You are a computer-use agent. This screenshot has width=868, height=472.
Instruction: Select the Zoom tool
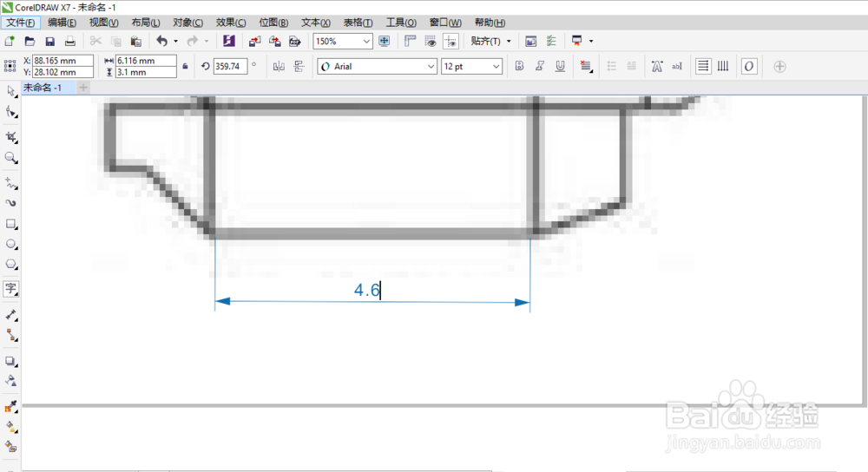[x=11, y=158]
